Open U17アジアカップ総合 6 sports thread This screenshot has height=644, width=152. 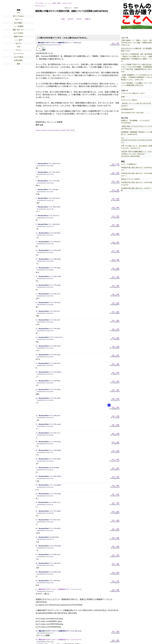pos(129,100)
